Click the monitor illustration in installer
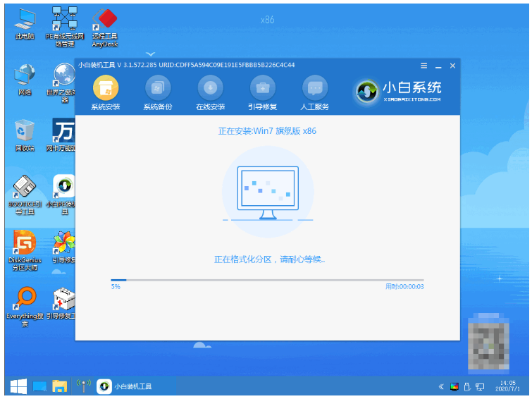532x399 pixels. 268,192
